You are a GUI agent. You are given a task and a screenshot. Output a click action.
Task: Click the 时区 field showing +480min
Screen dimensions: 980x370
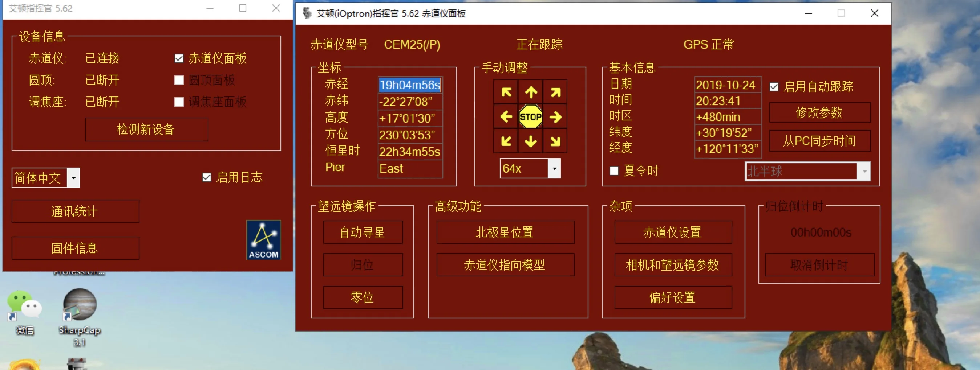click(x=728, y=117)
